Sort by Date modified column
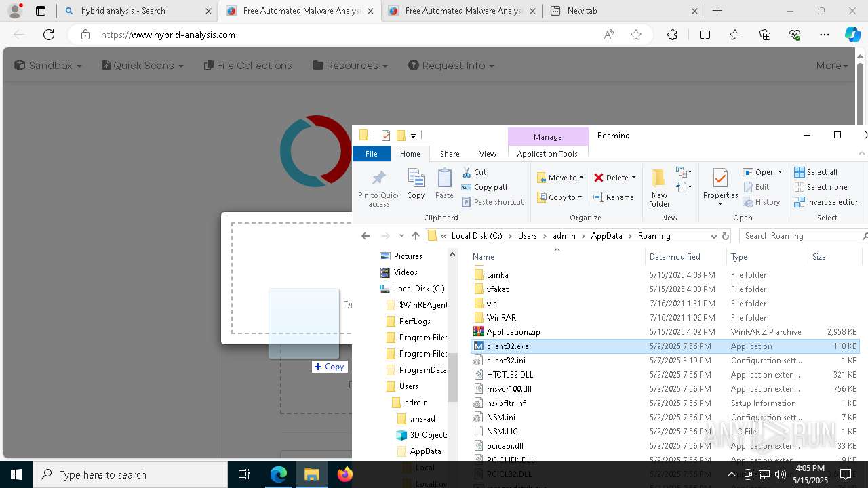 click(686, 257)
